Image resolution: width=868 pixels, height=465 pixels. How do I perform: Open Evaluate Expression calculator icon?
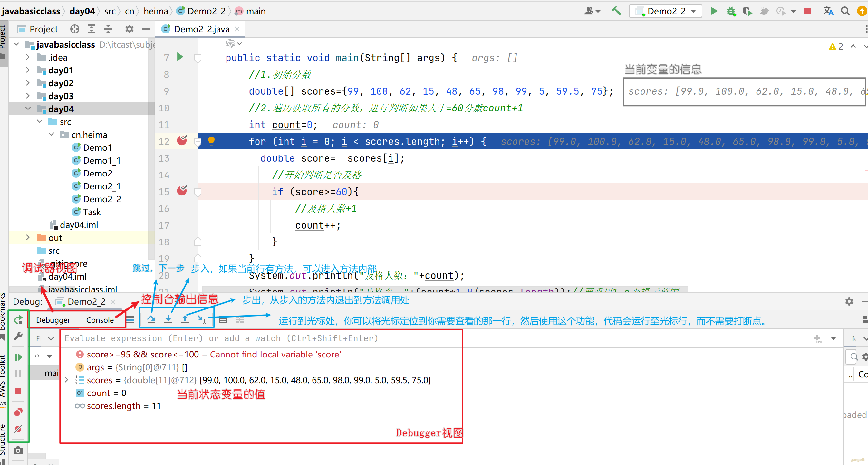(223, 319)
